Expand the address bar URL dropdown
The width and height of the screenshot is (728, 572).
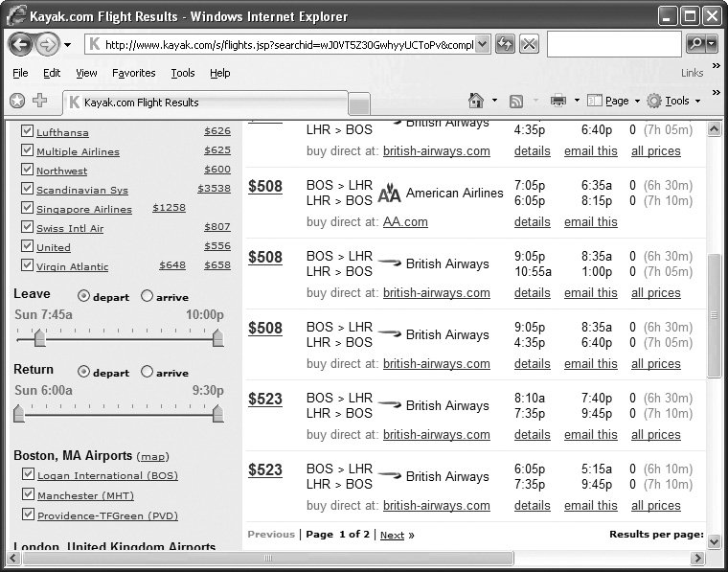tap(482, 44)
